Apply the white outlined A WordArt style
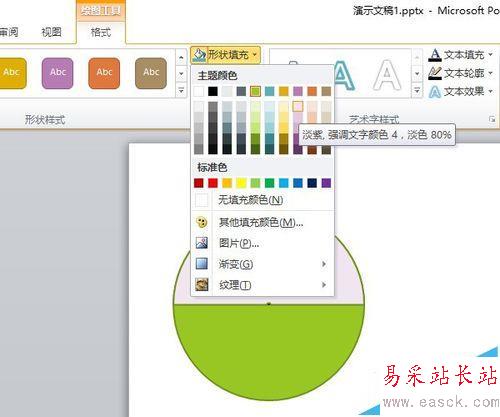The width and height of the screenshot is (500, 417). (387, 75)
